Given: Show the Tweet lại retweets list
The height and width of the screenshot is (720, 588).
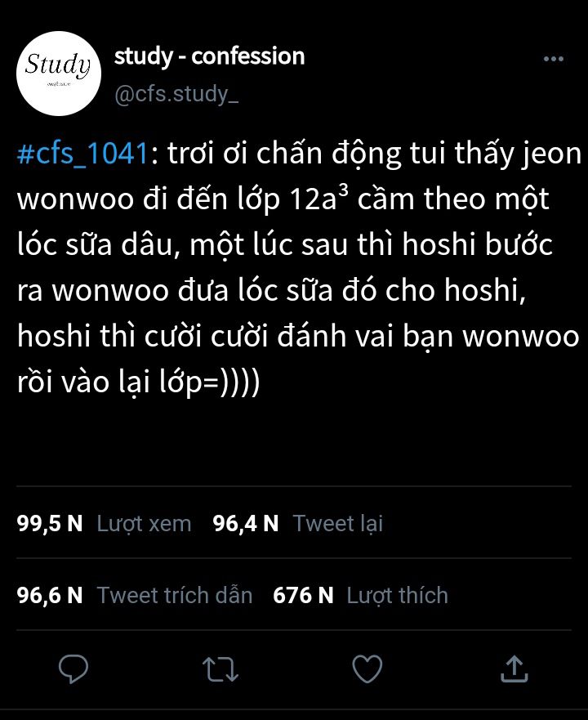Looking at the screenshot, I should 338,524.
